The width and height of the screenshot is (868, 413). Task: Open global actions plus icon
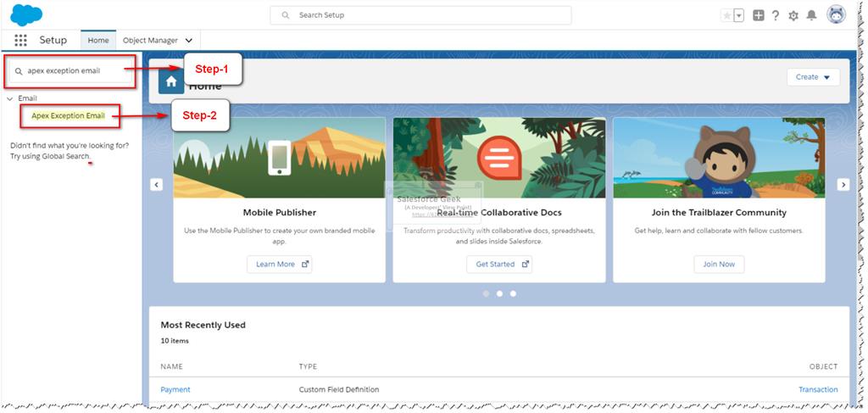point(759,15)
